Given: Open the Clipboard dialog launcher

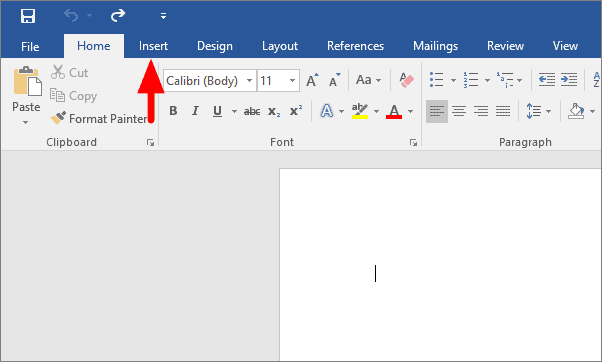Looking at the screenshot, I should tap(150, 143).
